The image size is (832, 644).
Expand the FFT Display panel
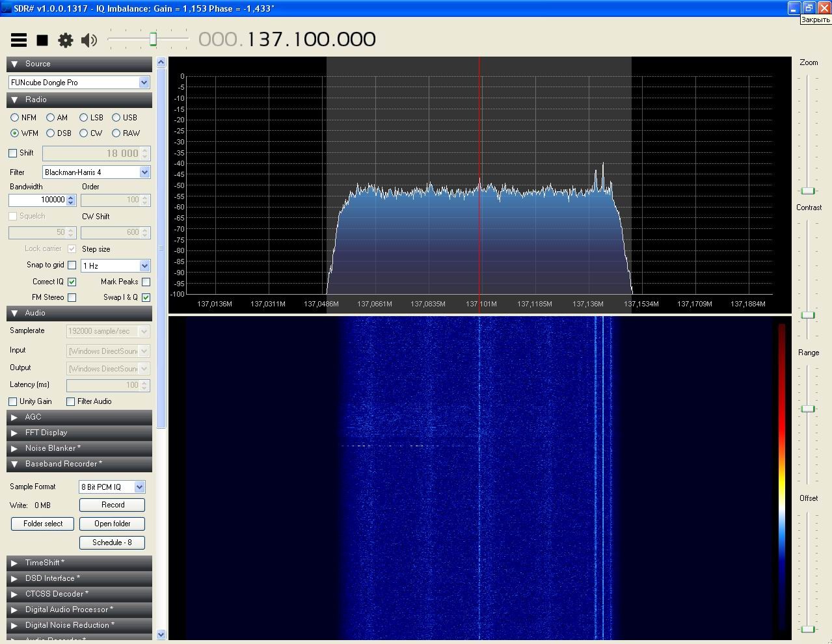tap(79, 433)
